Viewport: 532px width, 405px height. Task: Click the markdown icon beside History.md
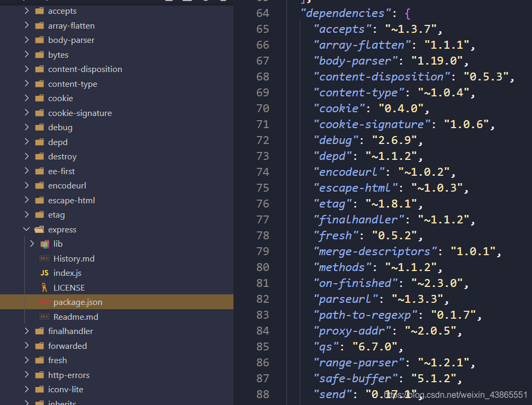click(x=44, y=258)
